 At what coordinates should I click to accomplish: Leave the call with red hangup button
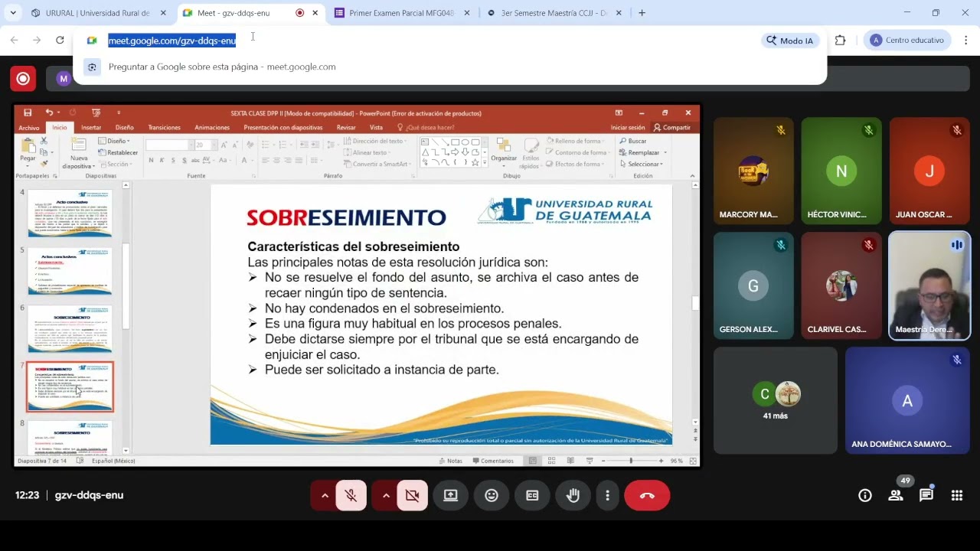647,495
